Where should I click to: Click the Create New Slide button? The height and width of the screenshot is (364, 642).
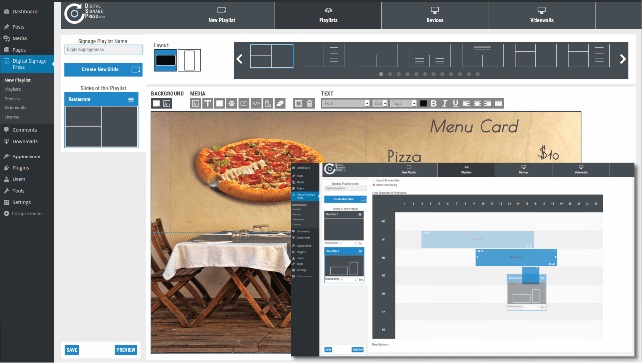(103, 70)
